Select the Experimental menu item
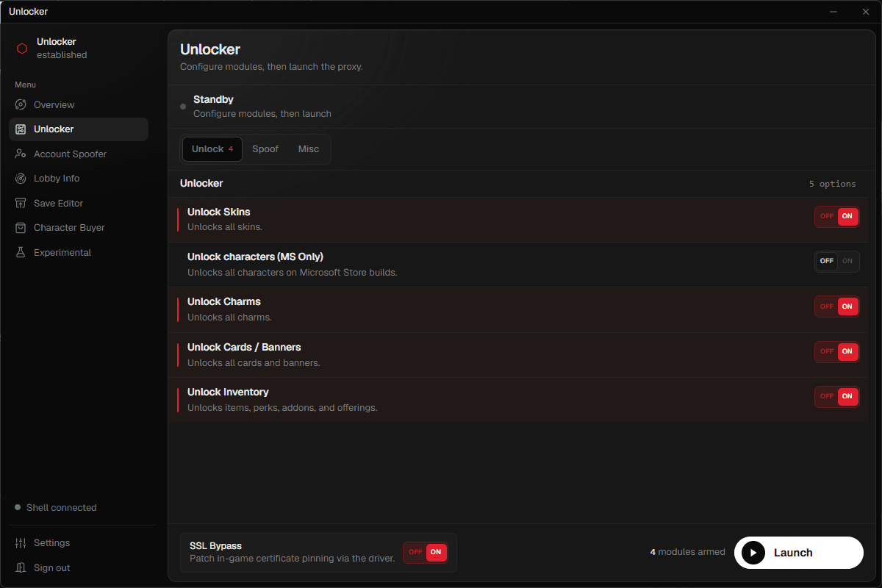882x588 pixels. [79, 252]
